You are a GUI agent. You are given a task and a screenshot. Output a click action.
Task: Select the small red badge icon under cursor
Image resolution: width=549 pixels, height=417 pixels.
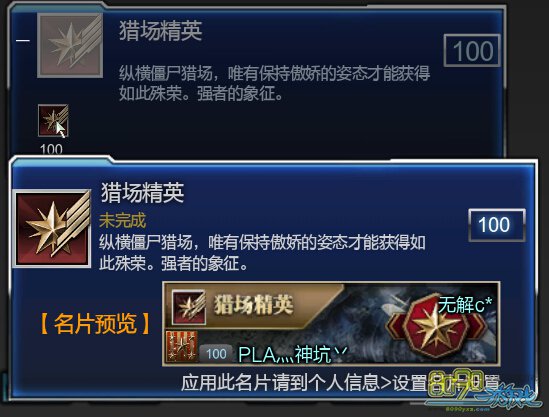pos(53,120)
